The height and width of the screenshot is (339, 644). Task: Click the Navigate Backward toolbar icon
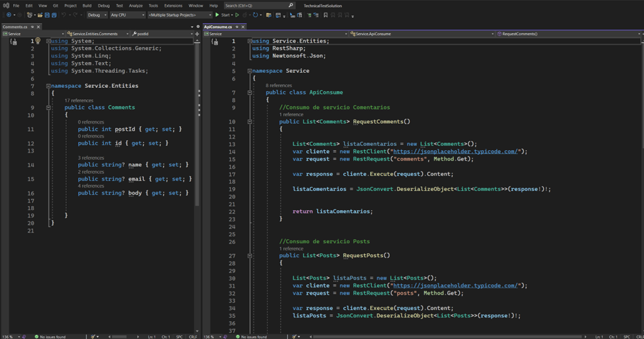9,15
